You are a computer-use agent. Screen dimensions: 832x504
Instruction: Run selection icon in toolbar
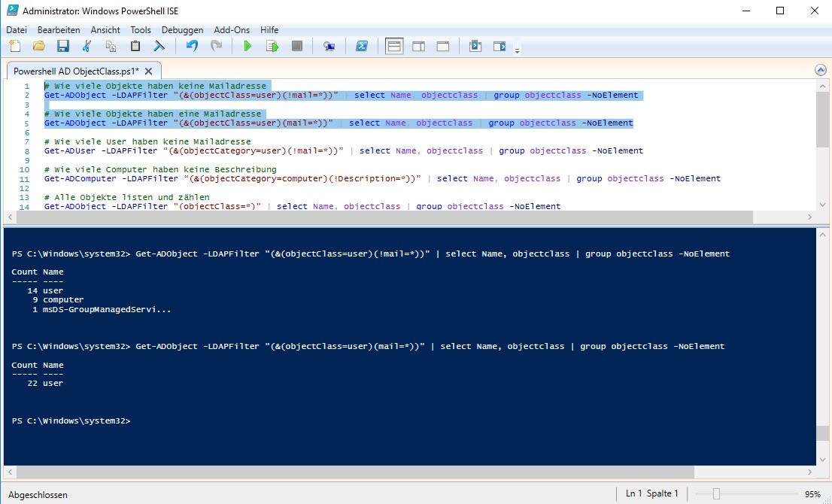tap(272, 47)
